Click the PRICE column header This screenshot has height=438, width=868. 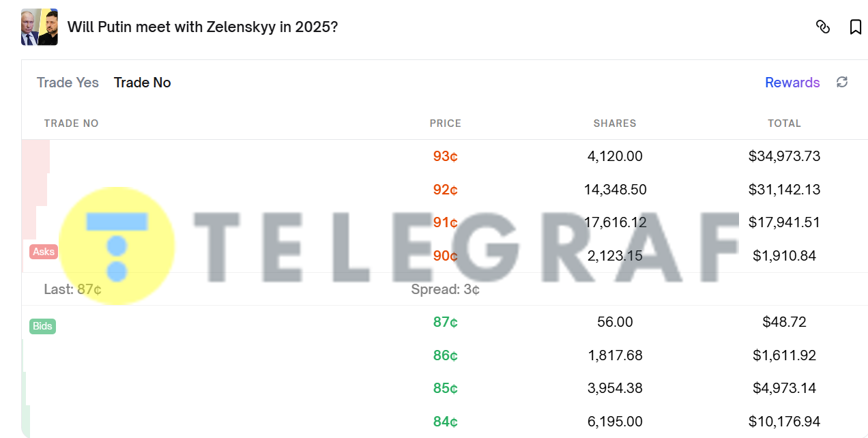coord(445,123)
